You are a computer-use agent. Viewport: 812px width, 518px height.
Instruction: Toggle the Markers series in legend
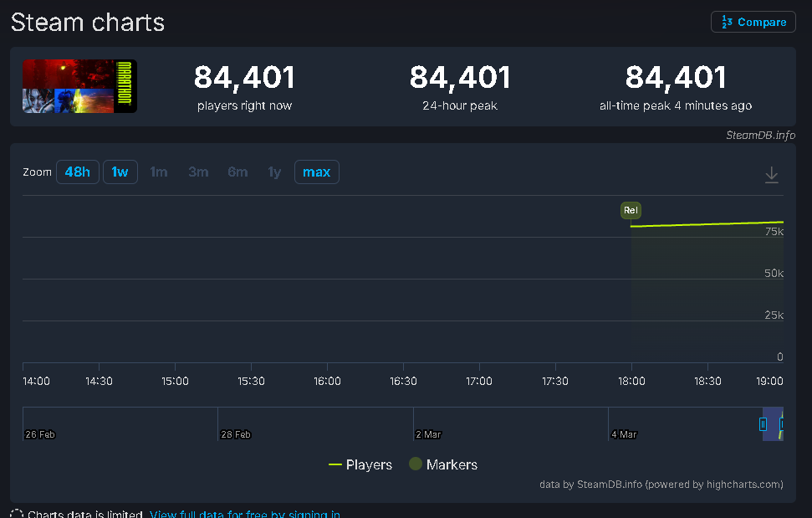(x=443, y=464)
